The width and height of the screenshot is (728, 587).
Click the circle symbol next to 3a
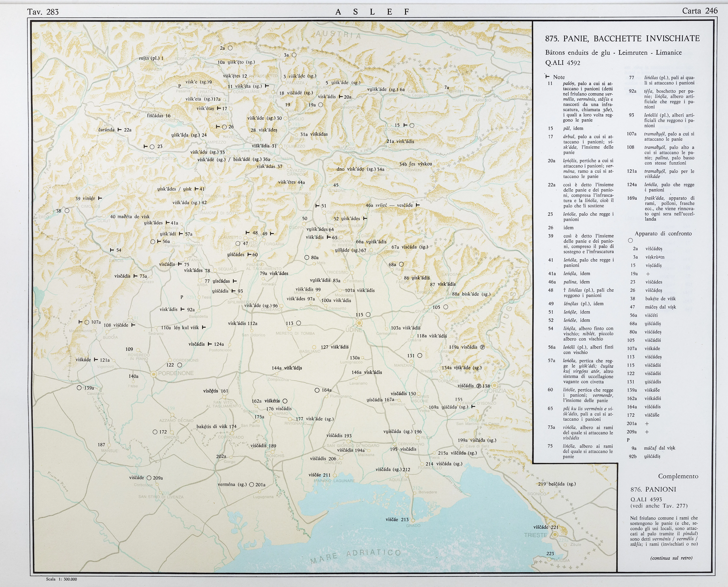pyautogui.click(x=294, y=55)
